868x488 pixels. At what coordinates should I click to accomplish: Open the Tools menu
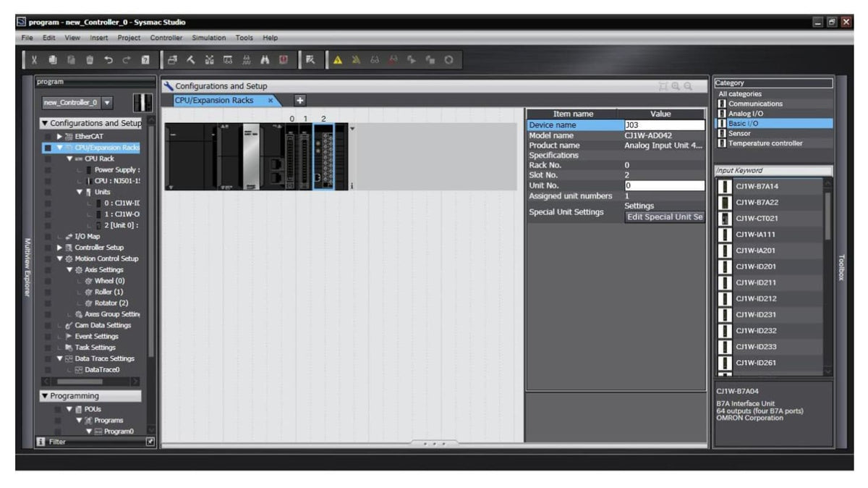tap(244, 38)
